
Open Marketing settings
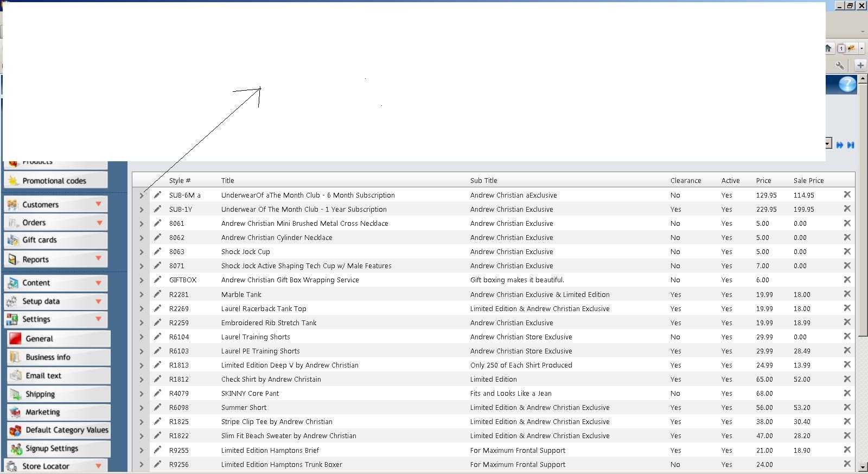[59, 412]
